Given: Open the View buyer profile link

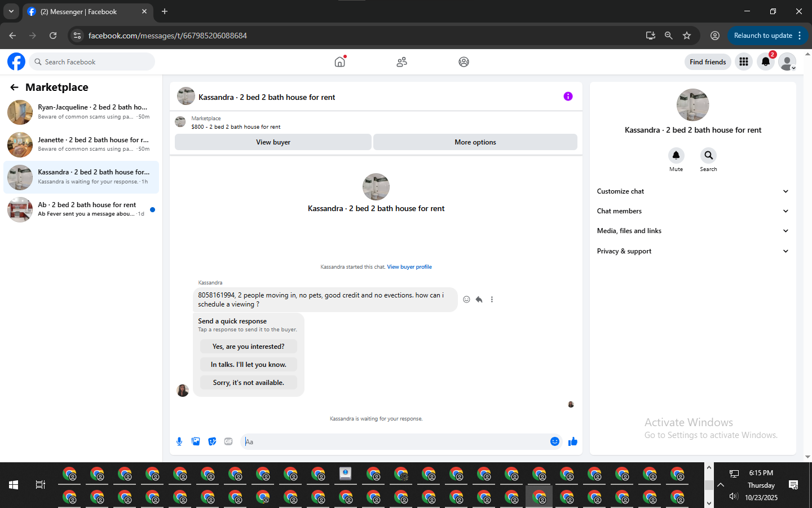Looking at the screenshot, I should pos(409,267).
